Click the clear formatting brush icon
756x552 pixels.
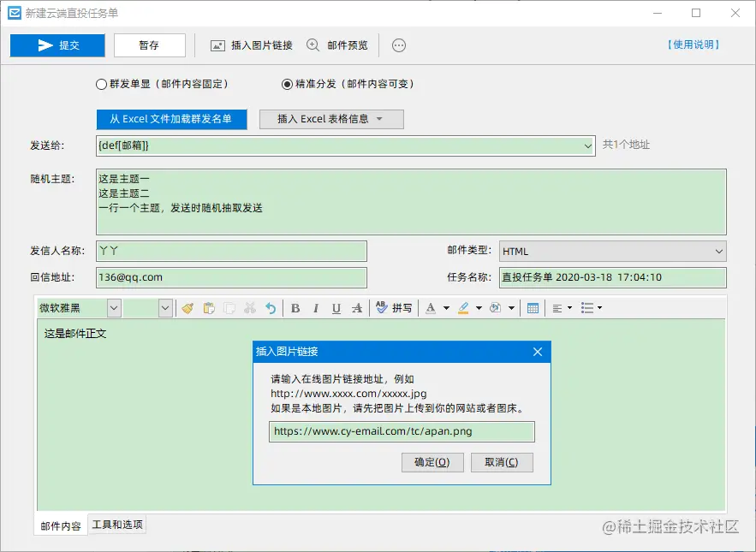coord(188,308)
